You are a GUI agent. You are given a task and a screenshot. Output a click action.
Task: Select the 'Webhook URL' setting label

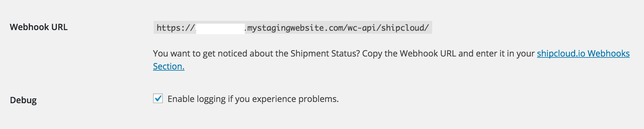point(39,27)
